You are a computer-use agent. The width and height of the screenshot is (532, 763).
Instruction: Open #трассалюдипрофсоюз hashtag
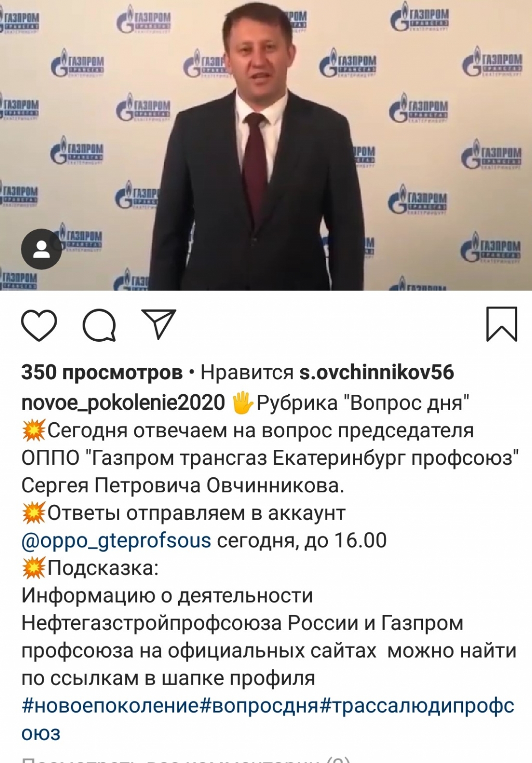tap(417, 706)
